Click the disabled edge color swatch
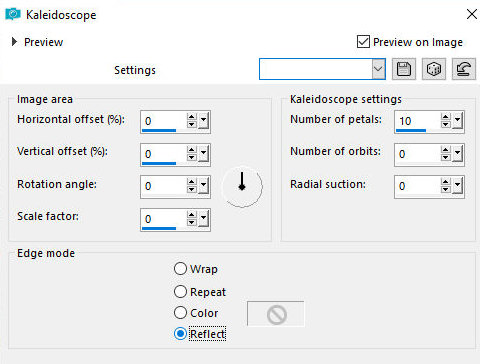This screenshot has width=480, height=364. click(x=276, y=314)
